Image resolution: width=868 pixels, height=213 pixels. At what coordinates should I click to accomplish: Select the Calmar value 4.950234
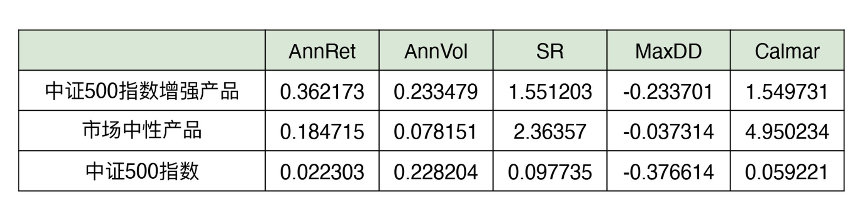pos(787,132)
